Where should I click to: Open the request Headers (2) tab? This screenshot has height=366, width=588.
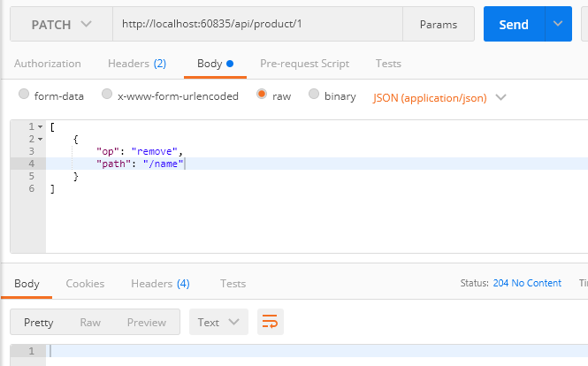pyautogui.click(x=136, y=64)
